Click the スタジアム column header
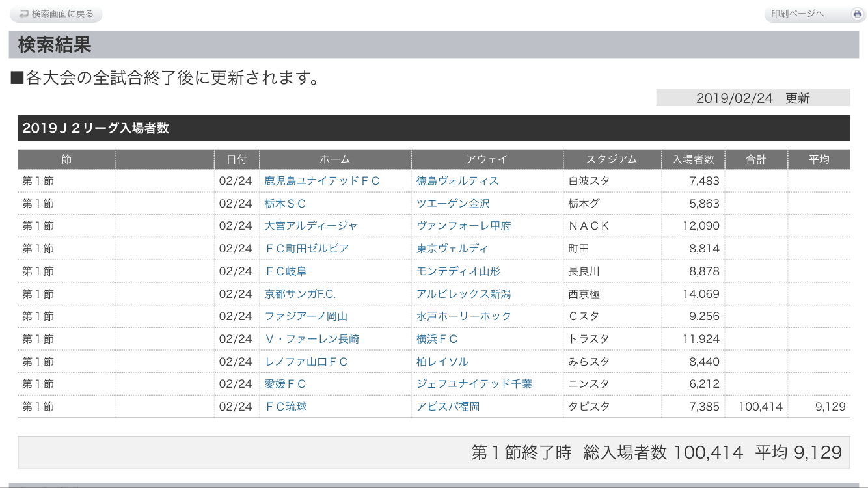 (x=612, y=159)
